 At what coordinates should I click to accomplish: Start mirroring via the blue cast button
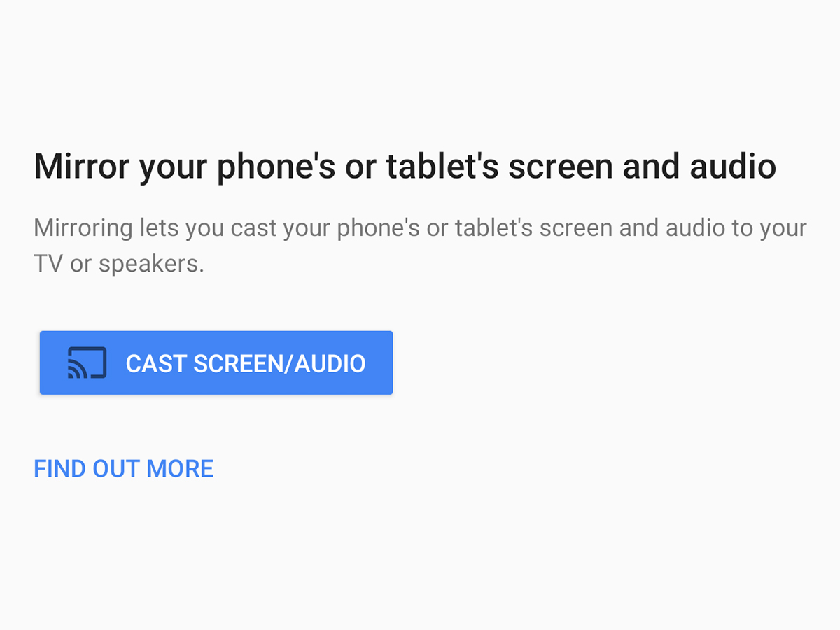(216, 363)
